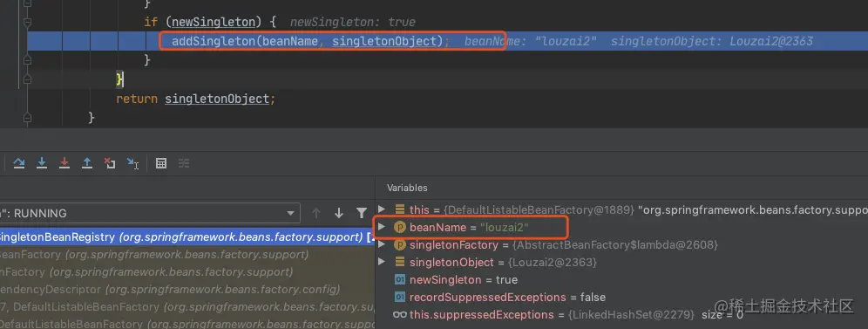Select the '7, DefaultListableBeanFactory' stack frame
The width and height of the screenshot is (868, 329).
[187, 307]
